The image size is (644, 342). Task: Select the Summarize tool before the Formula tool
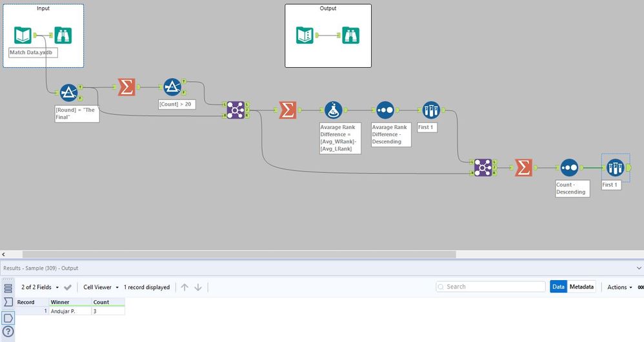pyautogui.click(x=288, y=110)
